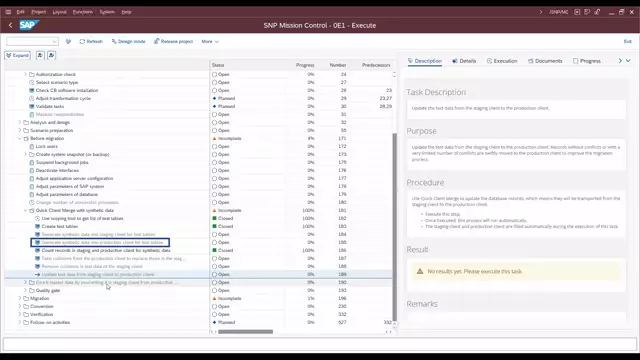
Task: Open the Project menu
Action: pos(38,12)
